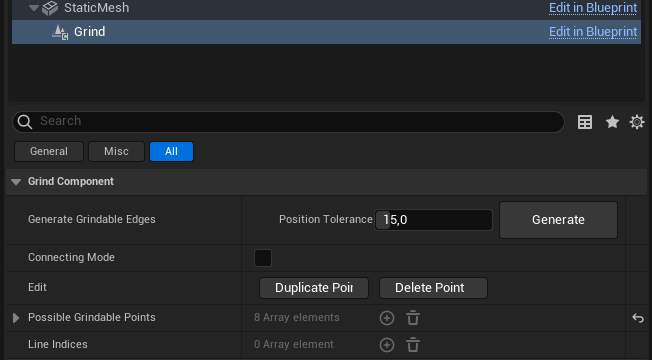
Task: Add element to Possible Grindable Points
Action: [x=387, y=318]
